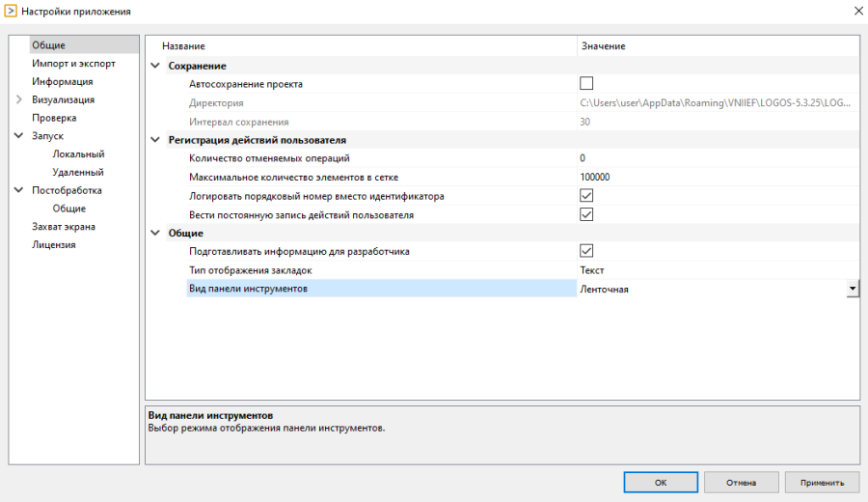The image size is (868, 502).
Task: Expand the Визуализация tree node
Action: [x=19, y=99]
